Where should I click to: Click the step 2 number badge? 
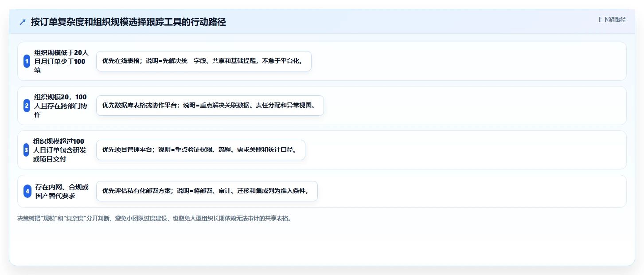click(27, 106)
